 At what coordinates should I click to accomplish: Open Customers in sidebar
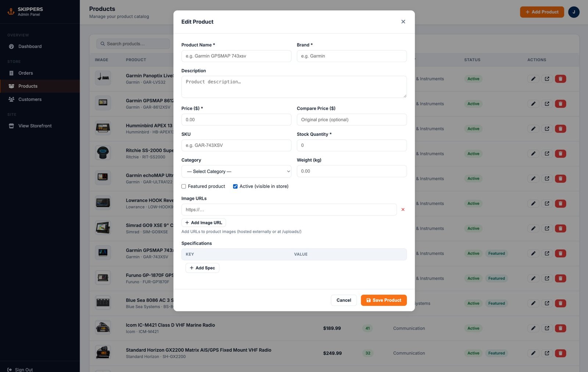[x=40, y=100]
